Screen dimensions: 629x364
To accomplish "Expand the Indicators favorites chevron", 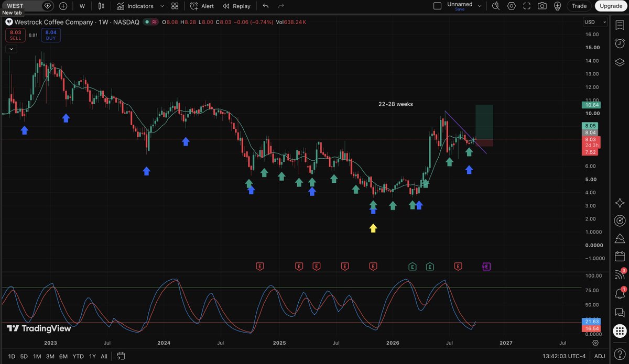I will pyautogui.click(x=162, y=6).
